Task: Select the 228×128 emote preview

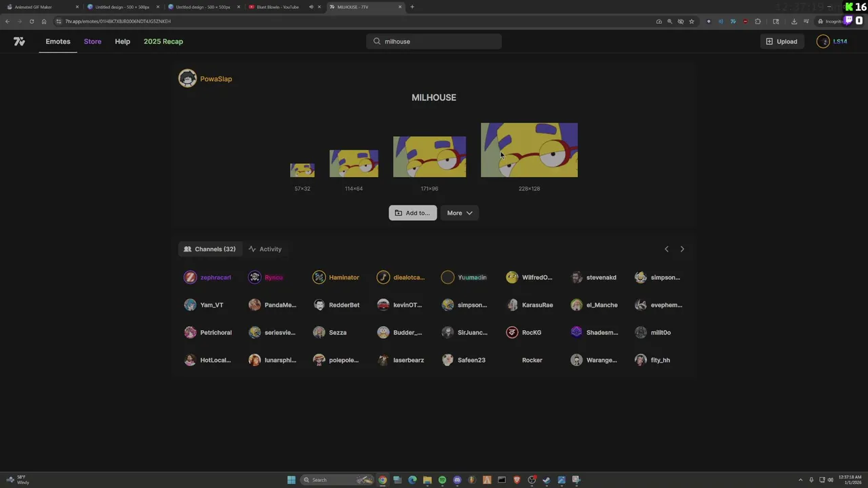Action: point(529,150)
